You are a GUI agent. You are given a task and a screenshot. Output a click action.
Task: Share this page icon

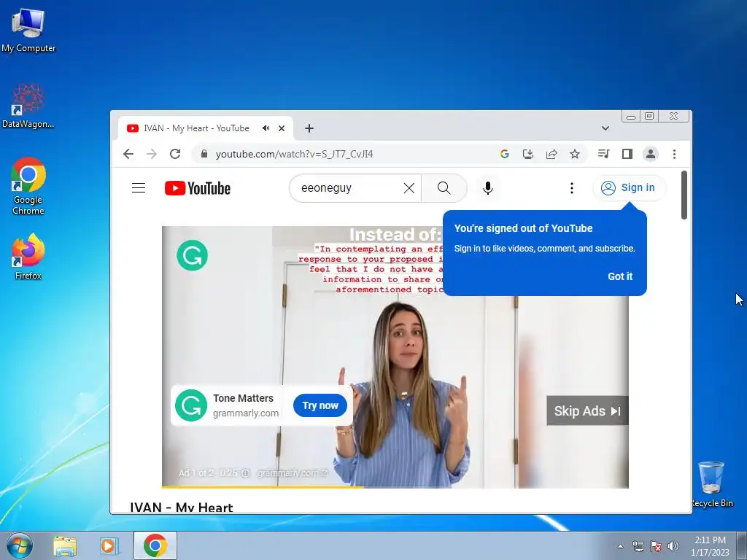pyautogui.click(x=551, y=154)
